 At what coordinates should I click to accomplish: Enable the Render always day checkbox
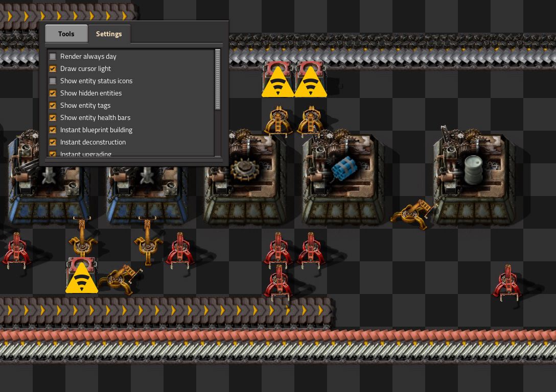coord(53,56)
